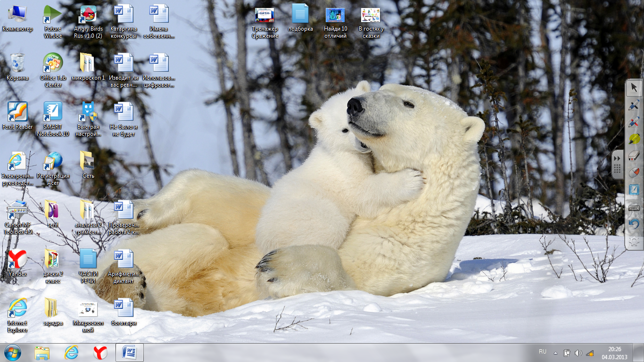Image resolution: width=644 pixels, height=362 pixels.
Task: Show the on-screen keyboard from floating toolbar
Action: tap(634, 208)
